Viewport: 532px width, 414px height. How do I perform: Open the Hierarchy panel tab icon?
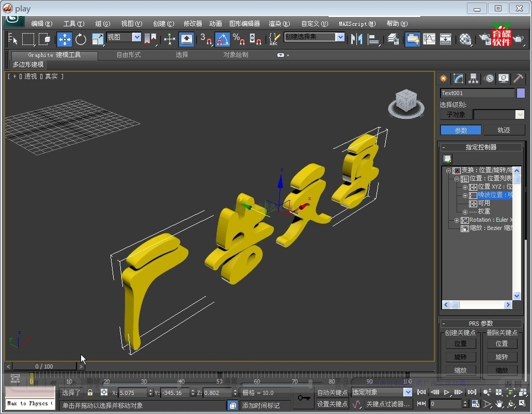[x=474, y=79]
